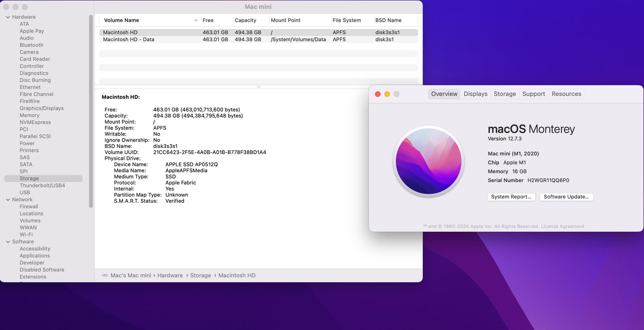Select Disc Burning in the sidebar

click(35, 80)
